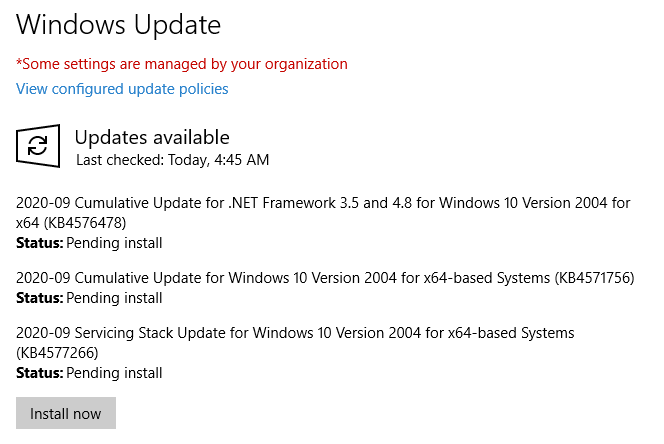Click the KB4576478 identifier text
The image size is (664, 444).
click(85, 223)
